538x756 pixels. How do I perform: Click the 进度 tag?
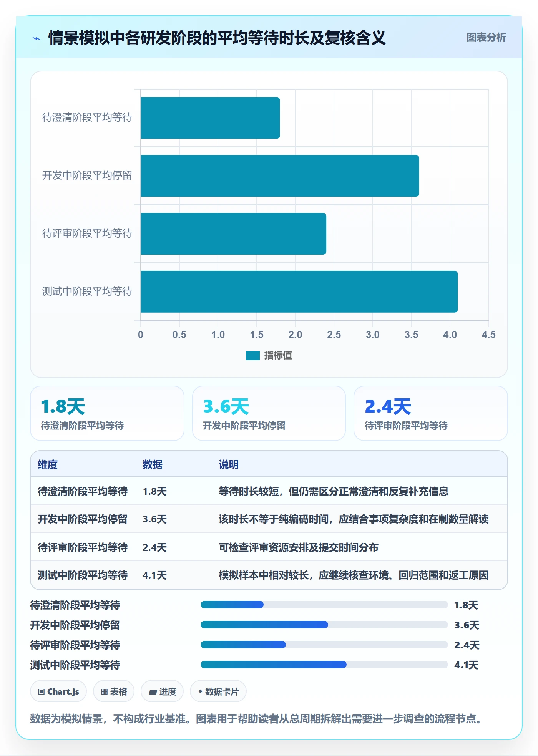(x=162, y=691)
